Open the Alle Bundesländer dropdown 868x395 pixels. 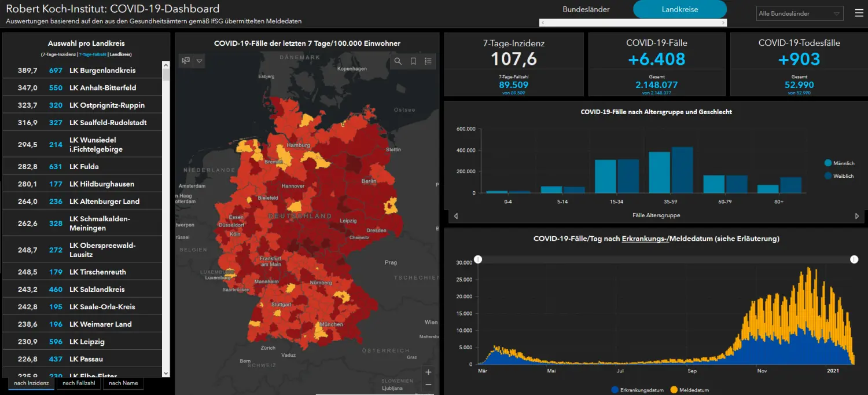[x=800, y=13]
